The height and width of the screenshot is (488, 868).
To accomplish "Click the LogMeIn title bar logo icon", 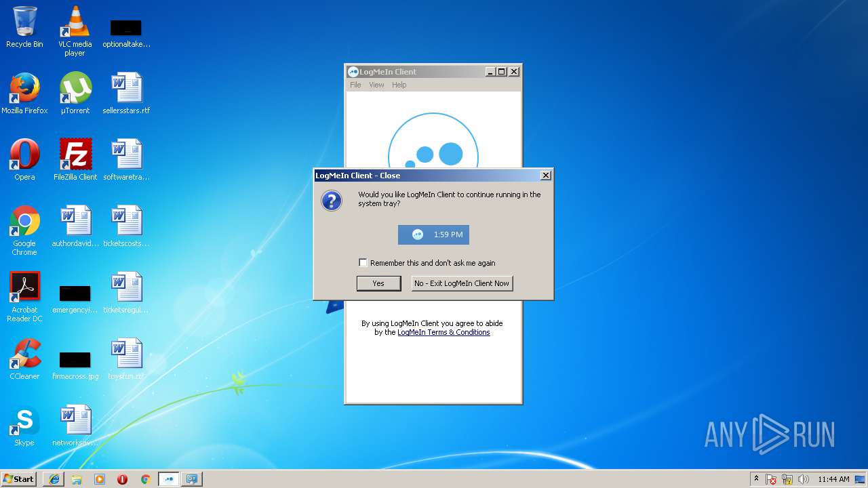I will click(353, 72).
